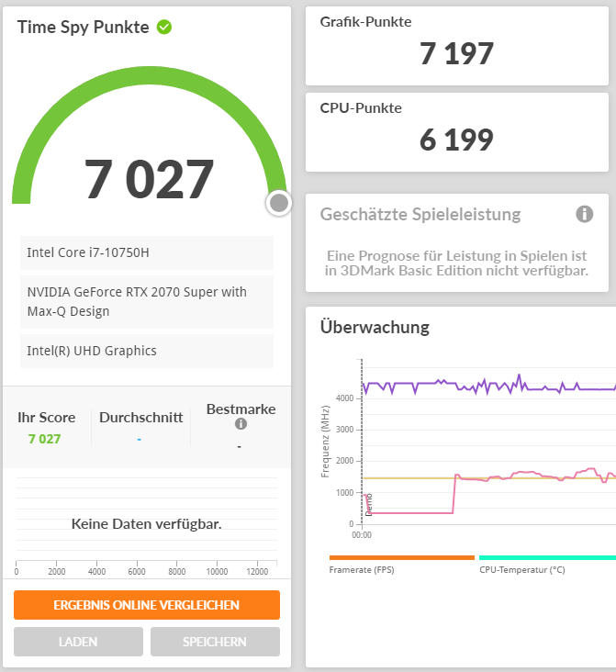Select the NVIDIA GeForce RTX 2070 Super row
This screenshot has width=616, height=672.
(147, 302)
